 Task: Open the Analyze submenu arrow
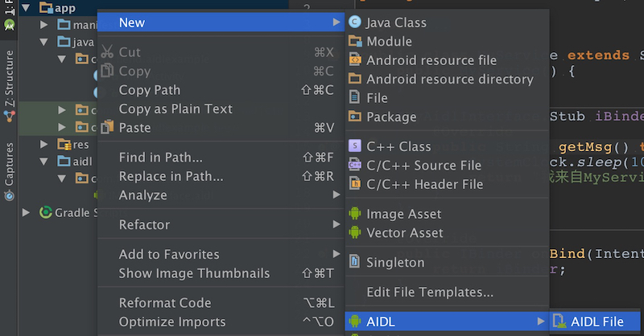click(x=336, y=195)
